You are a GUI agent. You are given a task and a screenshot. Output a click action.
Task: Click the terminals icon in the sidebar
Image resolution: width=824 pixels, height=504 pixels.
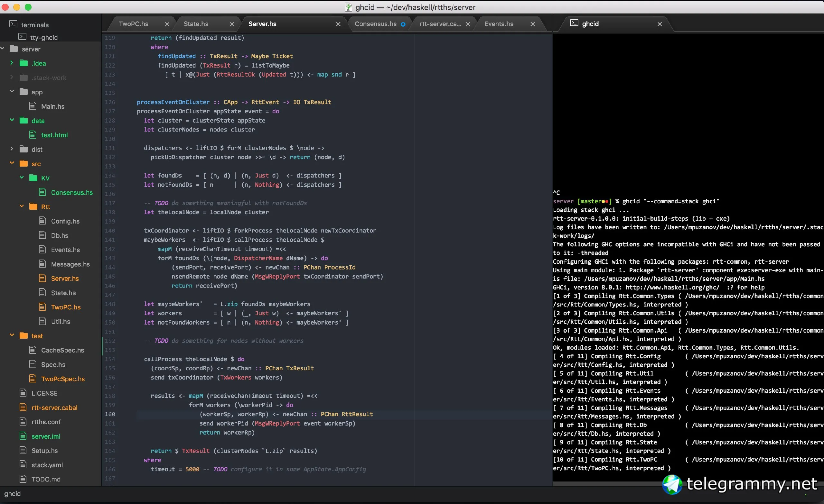13,24
